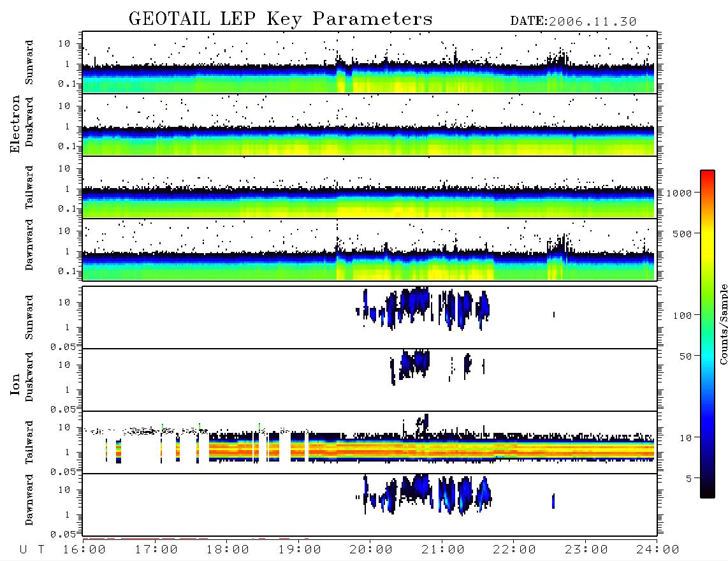This screenshot has width=728, height=561.
Task: Click the "50" colorbar tick label
Action: (x=685, y=356)
